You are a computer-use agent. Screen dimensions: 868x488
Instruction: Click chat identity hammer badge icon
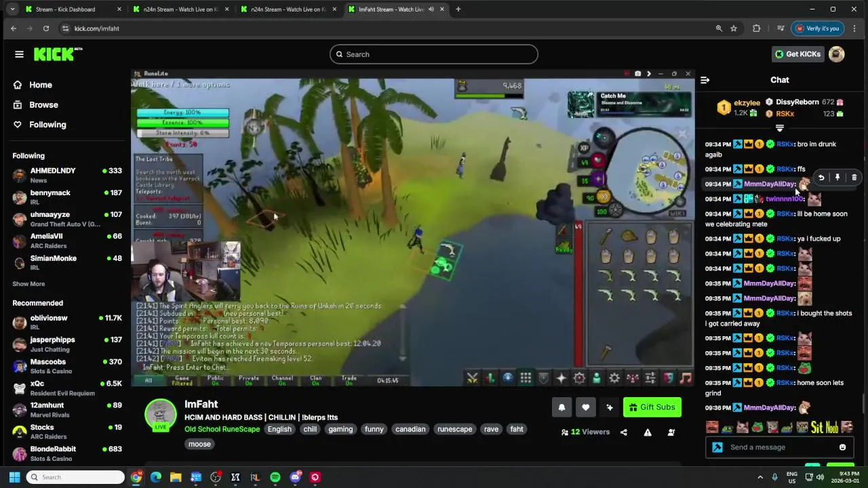(x=717, y=447)
